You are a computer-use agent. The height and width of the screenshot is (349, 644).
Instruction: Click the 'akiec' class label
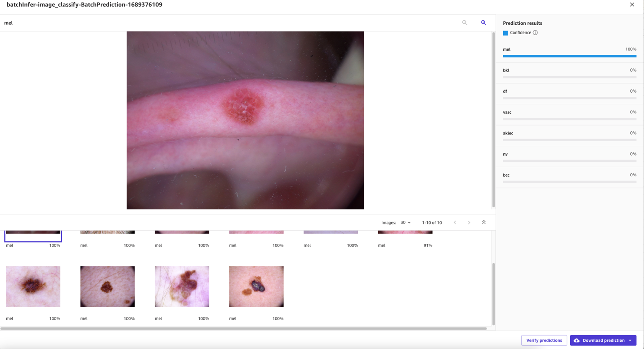(508, 133)
